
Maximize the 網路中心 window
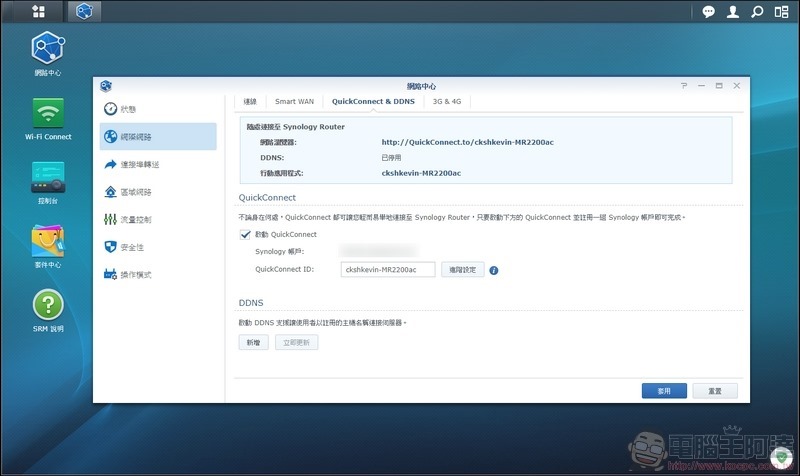(x=719, y=86)
